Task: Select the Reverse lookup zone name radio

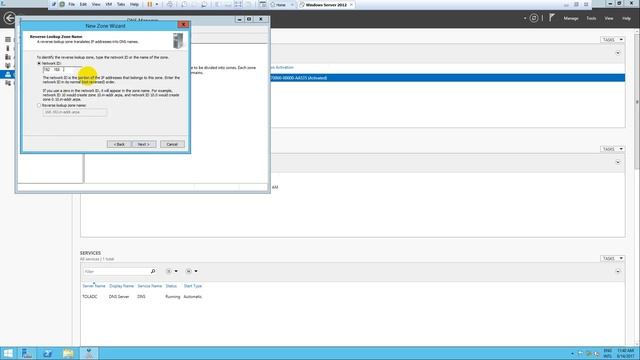Action: [x=39, y=105]
